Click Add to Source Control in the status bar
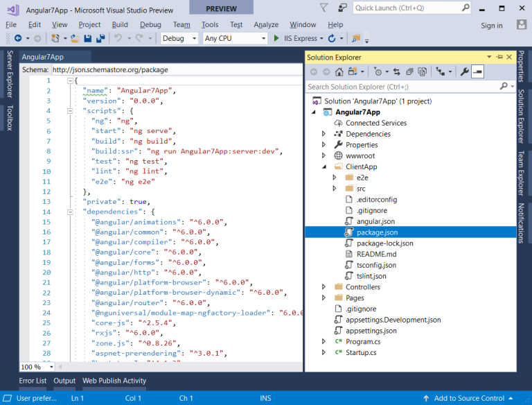 (x=469, y=398)
